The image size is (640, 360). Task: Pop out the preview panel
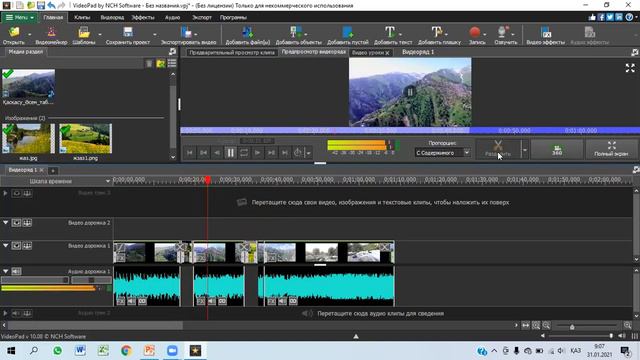click(634, 52)
